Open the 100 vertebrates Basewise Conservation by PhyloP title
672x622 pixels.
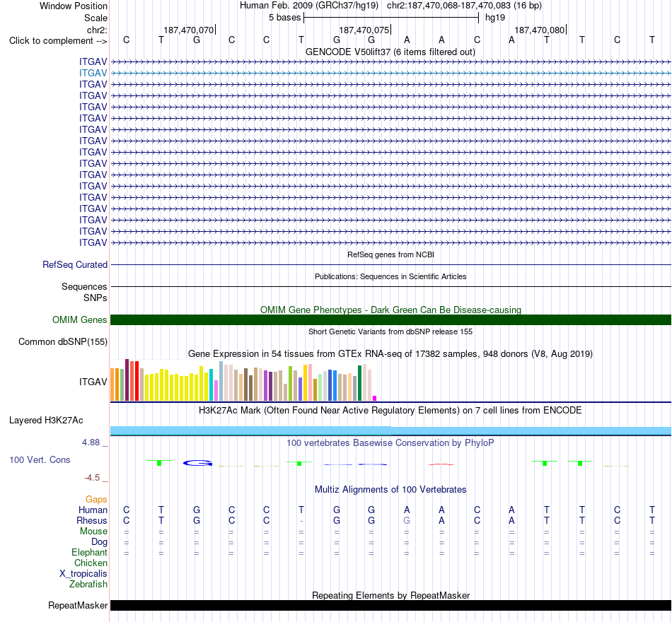(x=390, y=443)
